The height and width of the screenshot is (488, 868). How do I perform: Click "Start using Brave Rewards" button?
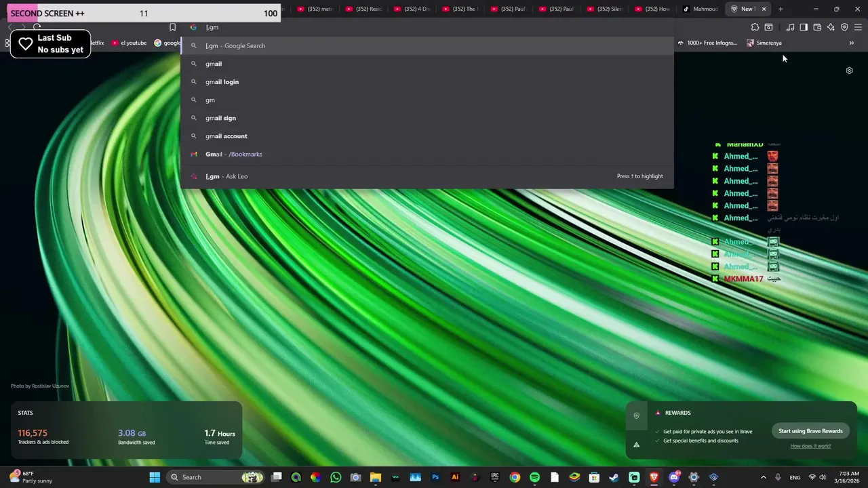(810, 431)
